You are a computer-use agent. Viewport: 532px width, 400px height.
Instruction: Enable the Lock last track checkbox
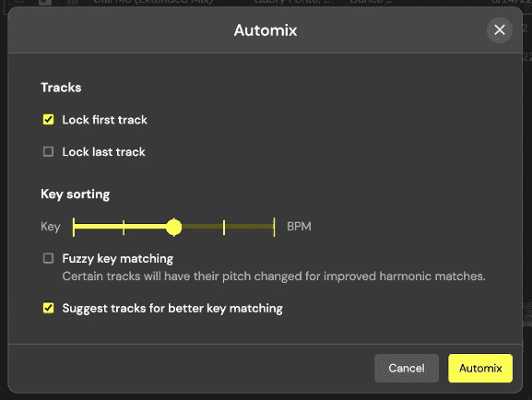pos(48,151)
